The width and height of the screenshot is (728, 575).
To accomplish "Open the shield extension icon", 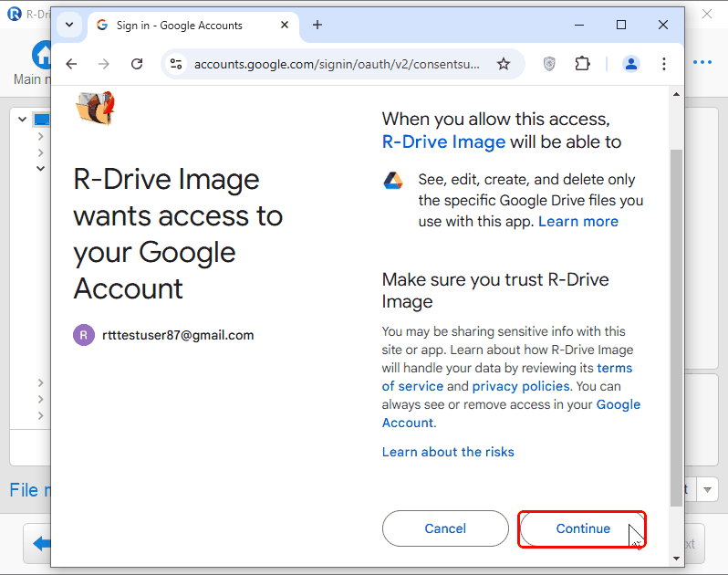I will (x=549, y=64).
